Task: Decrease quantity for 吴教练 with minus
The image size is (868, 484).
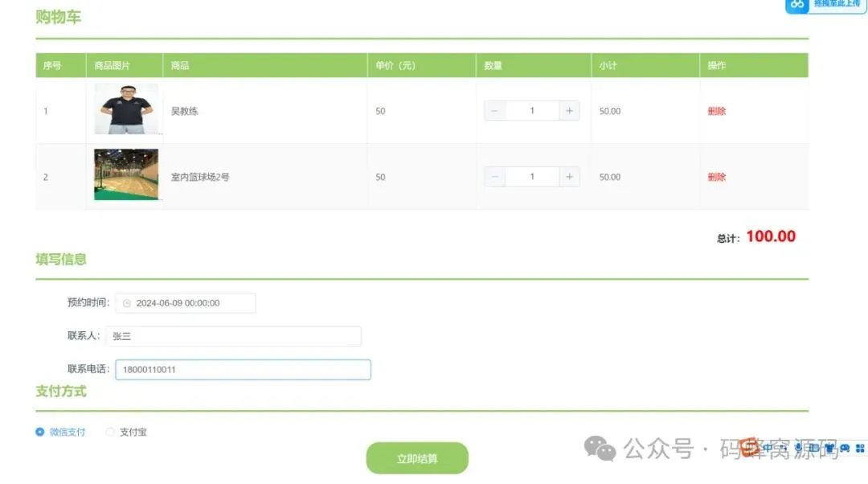Action: [x=494, y=111]
